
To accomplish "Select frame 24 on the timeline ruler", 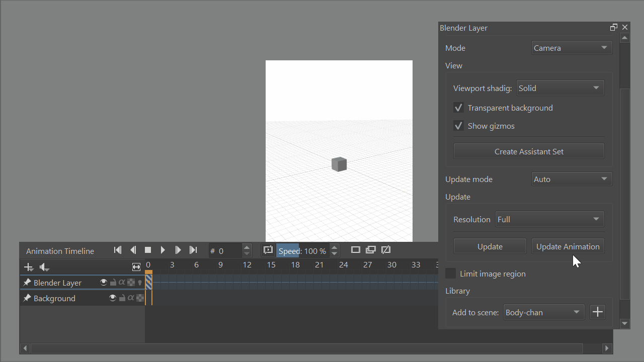I will (344, 265).
